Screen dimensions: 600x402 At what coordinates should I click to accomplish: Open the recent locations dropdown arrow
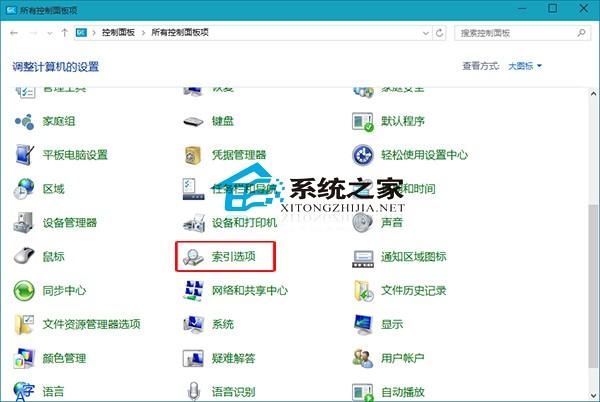[50, 33]
